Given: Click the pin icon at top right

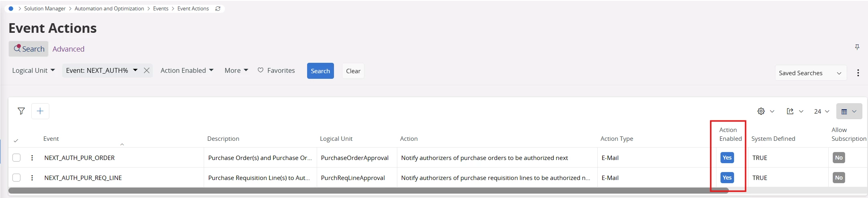Looking at the screenshot, I should (857, 47).
